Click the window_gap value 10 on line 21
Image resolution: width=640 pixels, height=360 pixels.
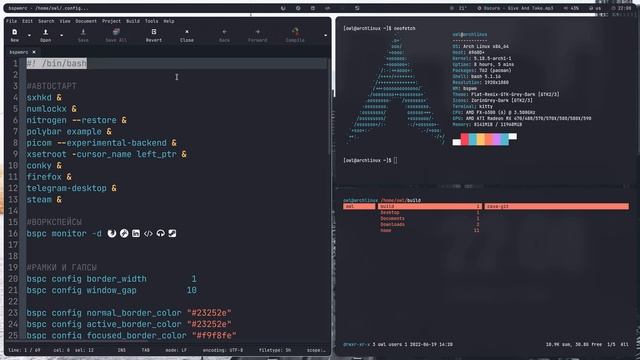pyautogui.click(x=191, y=290)
